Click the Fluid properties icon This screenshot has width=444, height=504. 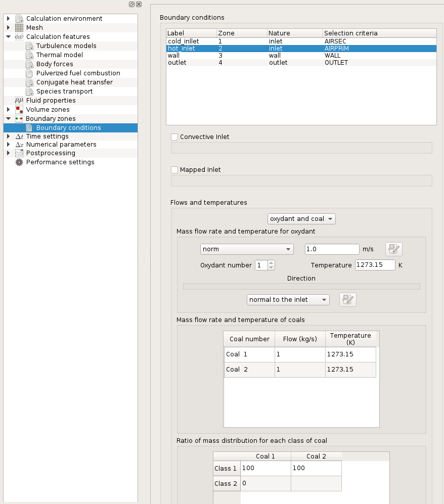(x=19, y=100)
